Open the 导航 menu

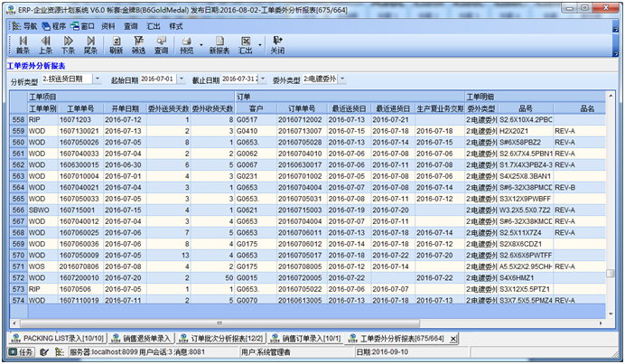tap(25, 26)
